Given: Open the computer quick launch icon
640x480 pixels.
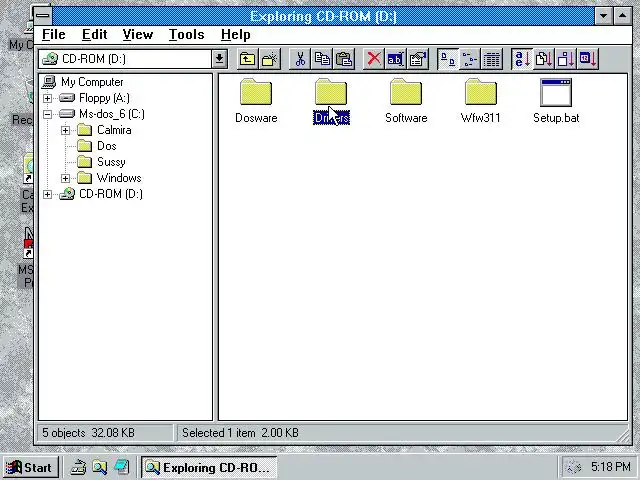Looking at the screenshot, I should pyautogui.click(x=122, y=467).
